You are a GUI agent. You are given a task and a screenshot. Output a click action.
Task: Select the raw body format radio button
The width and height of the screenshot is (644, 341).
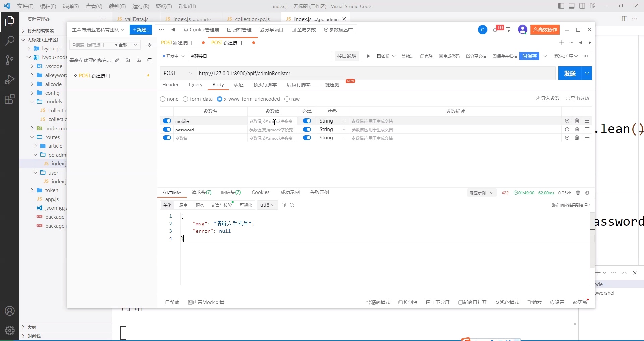click(x=287, y=99)
